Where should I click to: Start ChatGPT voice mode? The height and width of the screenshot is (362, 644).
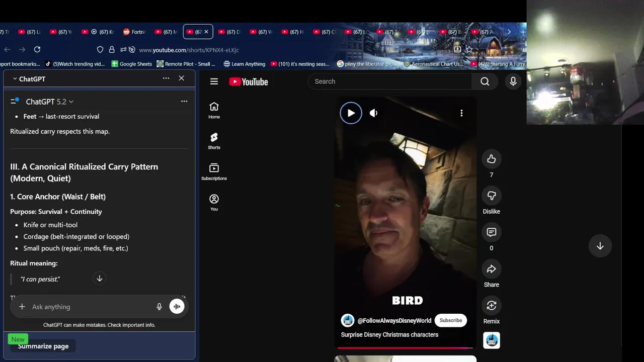pyautogui.click(x=177, y=307)
